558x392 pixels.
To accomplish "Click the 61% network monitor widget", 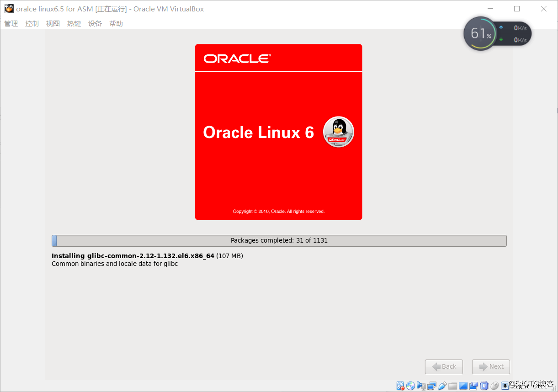I will coord(498,34).
